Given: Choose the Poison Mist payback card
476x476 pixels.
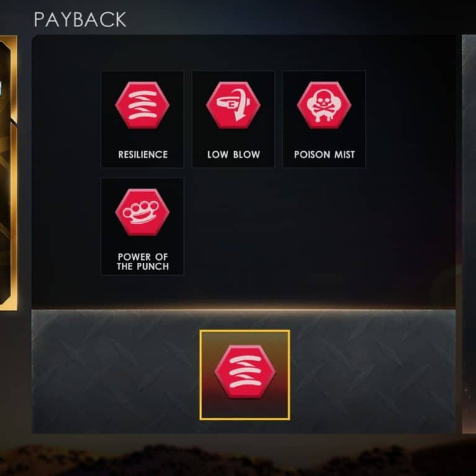Looking at the screenshot, I should 324,119.
